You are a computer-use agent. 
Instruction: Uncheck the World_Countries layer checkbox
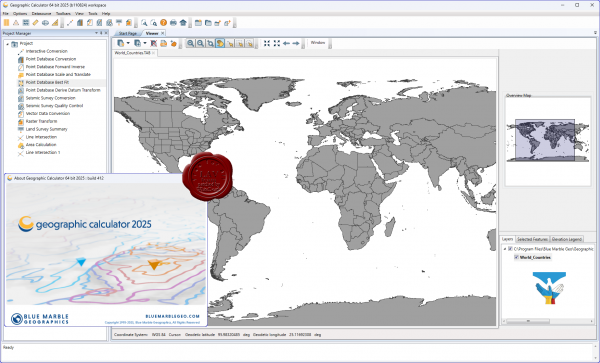point(516,257)
